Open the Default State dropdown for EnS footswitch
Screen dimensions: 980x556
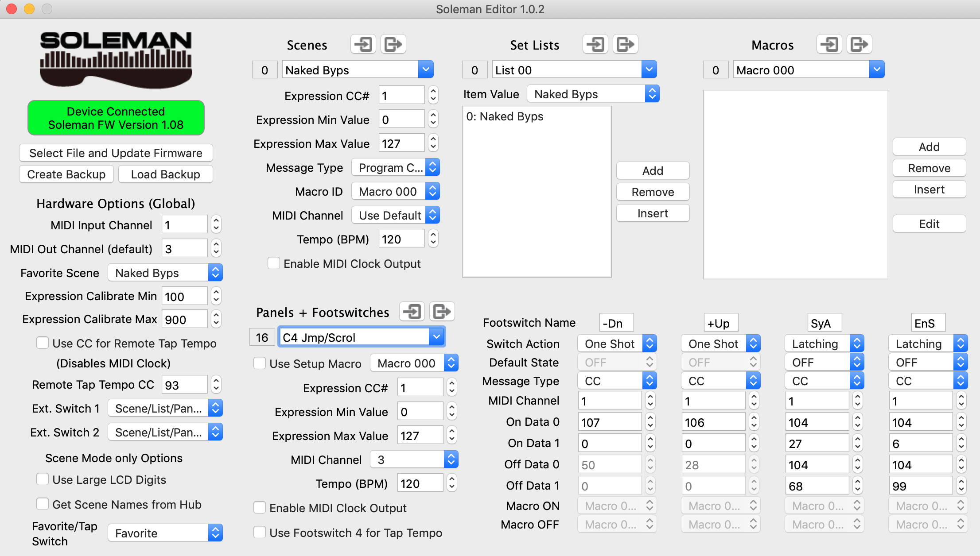coord(928,363)
